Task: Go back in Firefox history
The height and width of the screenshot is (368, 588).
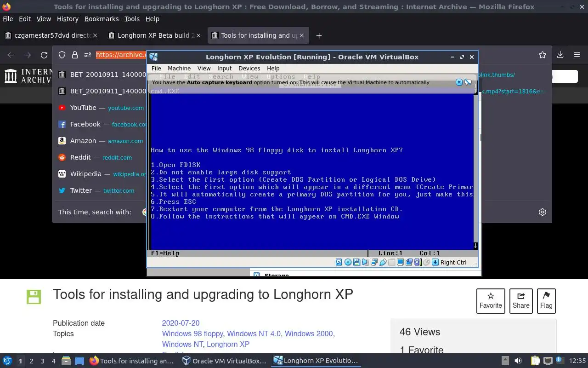Action: (x=11, y=55)
